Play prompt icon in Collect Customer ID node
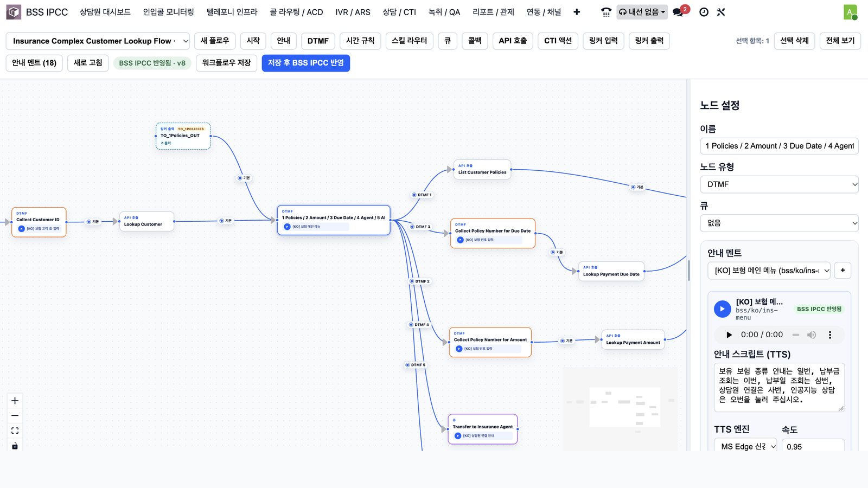The height and width of the screenshot is (488, 868). coord(22,229)
